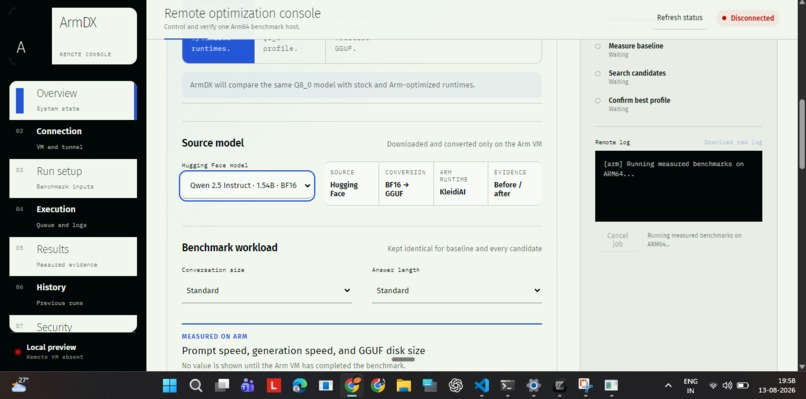The image size is (806, 399).
Task: Click the Download raw log link
Action: (x=733, y=142)
